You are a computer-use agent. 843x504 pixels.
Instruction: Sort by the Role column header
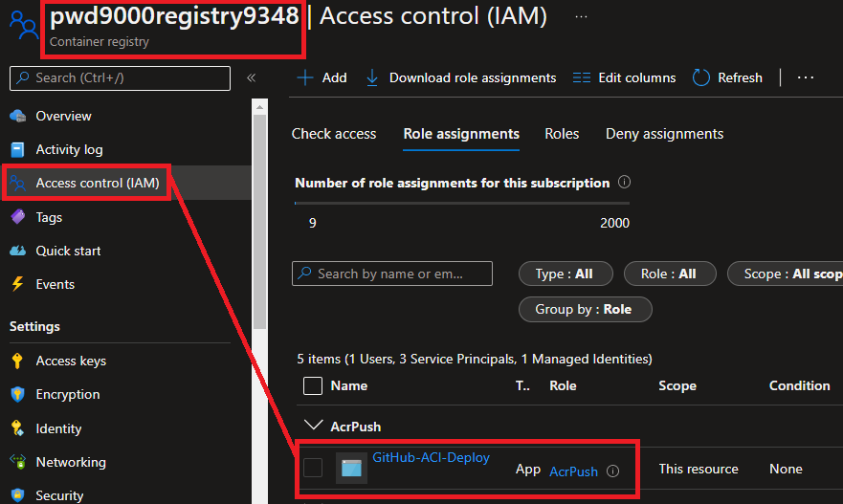563,385
